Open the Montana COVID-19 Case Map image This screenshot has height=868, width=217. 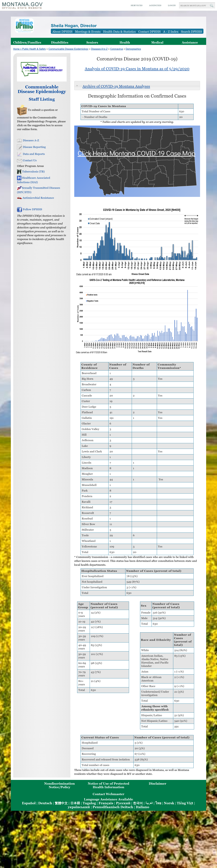coord(137,161)
